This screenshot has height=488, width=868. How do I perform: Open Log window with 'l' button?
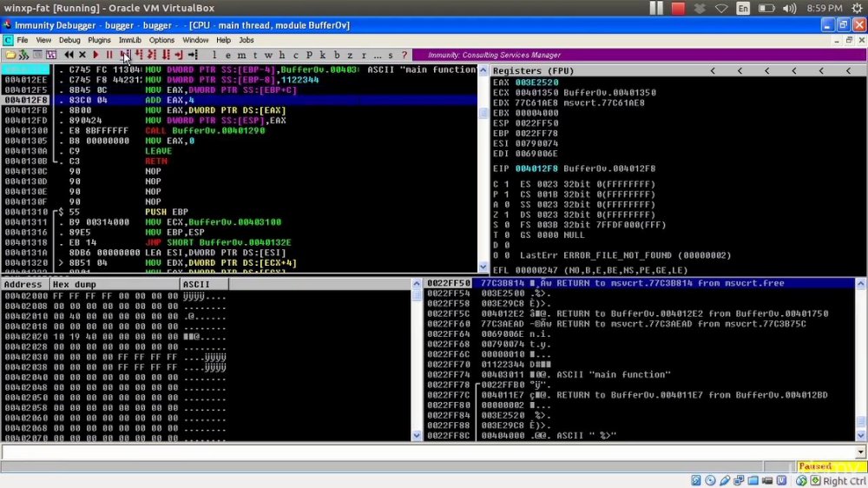click(x=214, y=55)
